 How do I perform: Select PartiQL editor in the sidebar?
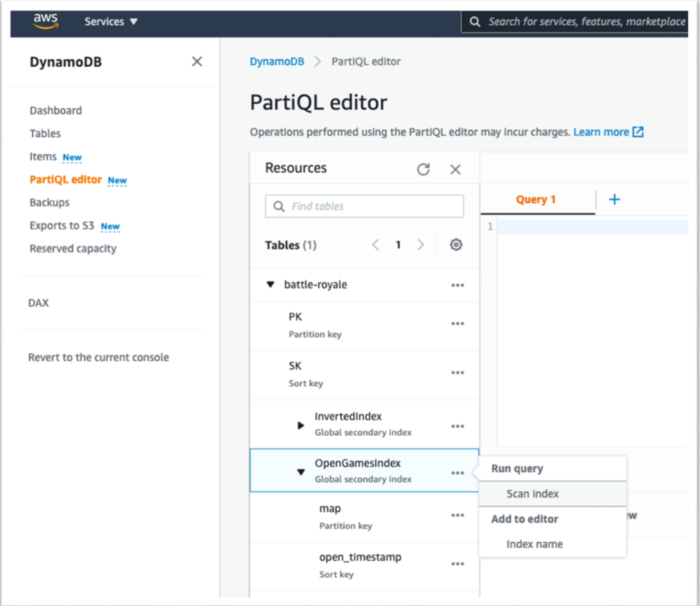tap(65, 180)
